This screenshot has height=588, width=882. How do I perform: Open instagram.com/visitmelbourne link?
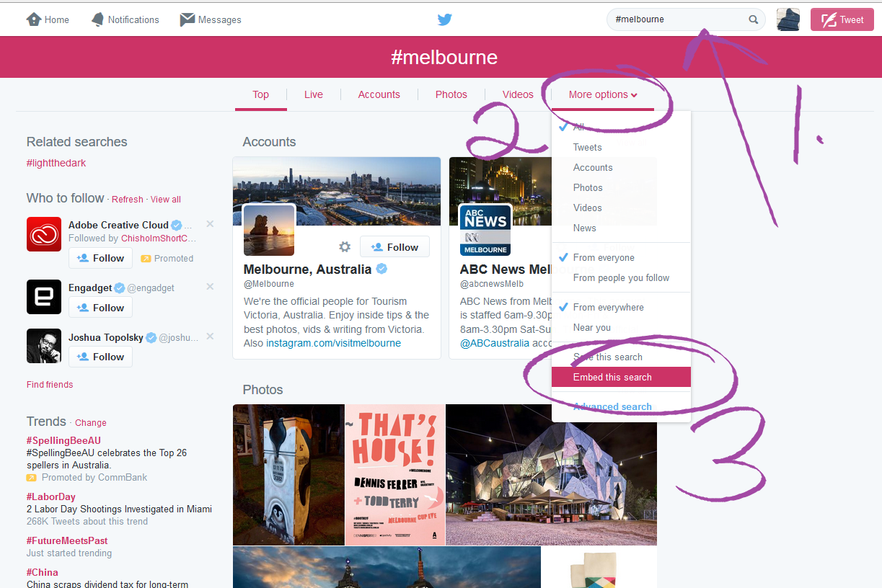point(333,343)
